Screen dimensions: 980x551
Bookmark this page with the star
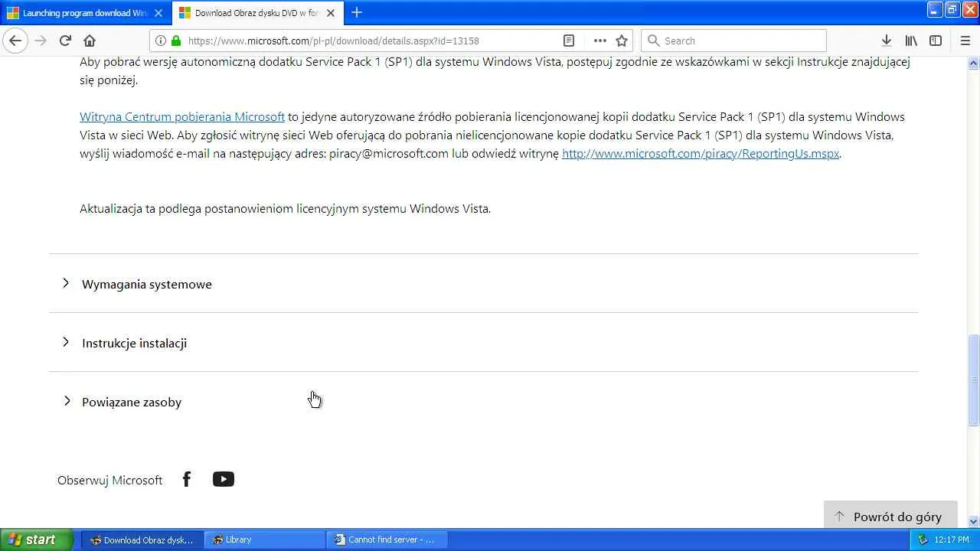point(622,41)
